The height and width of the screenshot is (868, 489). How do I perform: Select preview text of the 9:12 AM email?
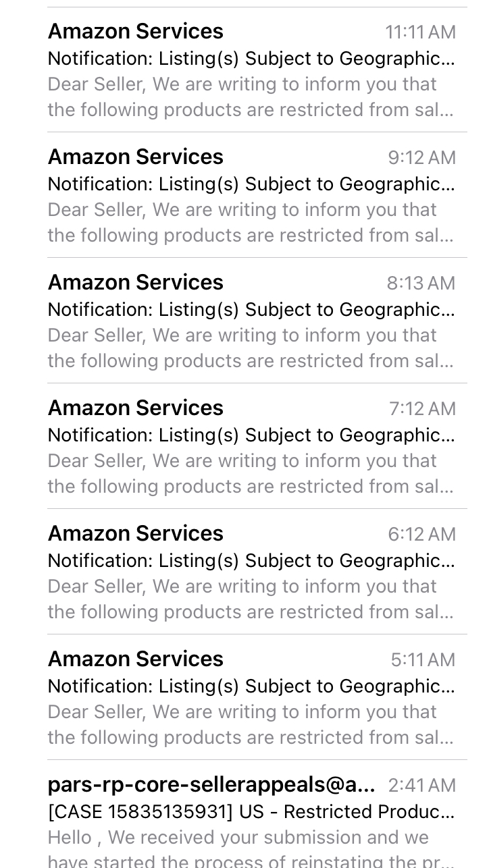(251, 223)
